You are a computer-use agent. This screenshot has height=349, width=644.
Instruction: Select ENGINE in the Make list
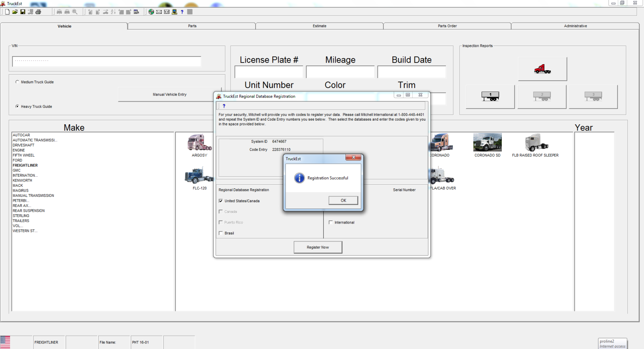tap(19, 150)
